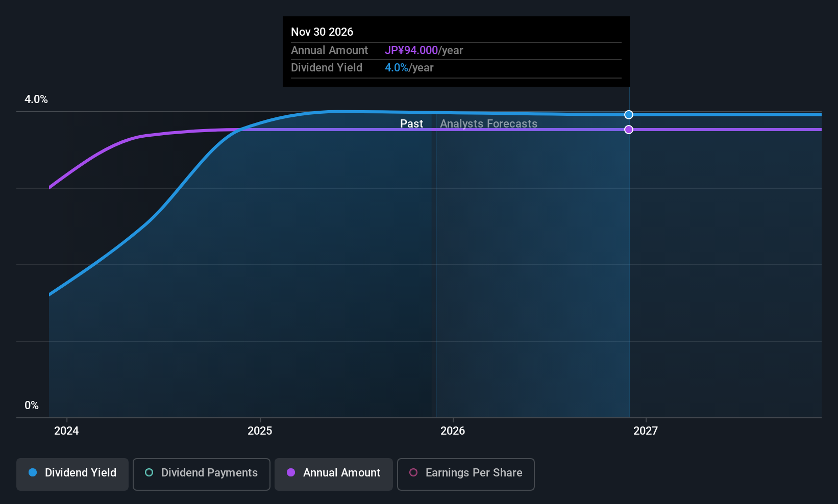Click the JP¥94.000/year tooltip value
Image resolution: width=838 pixels, height=504 pixels.
424,51
